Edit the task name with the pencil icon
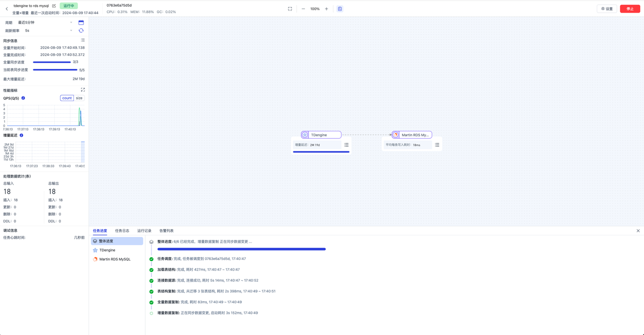 54,6
